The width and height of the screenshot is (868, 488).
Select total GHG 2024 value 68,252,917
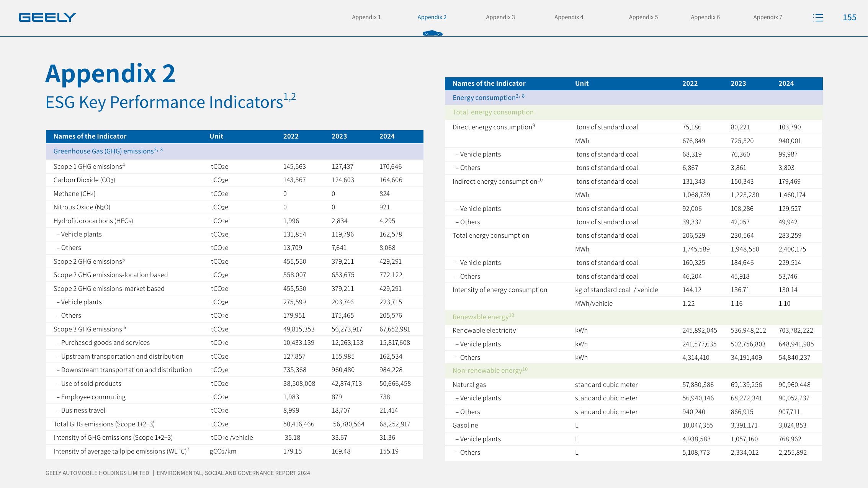395,424
